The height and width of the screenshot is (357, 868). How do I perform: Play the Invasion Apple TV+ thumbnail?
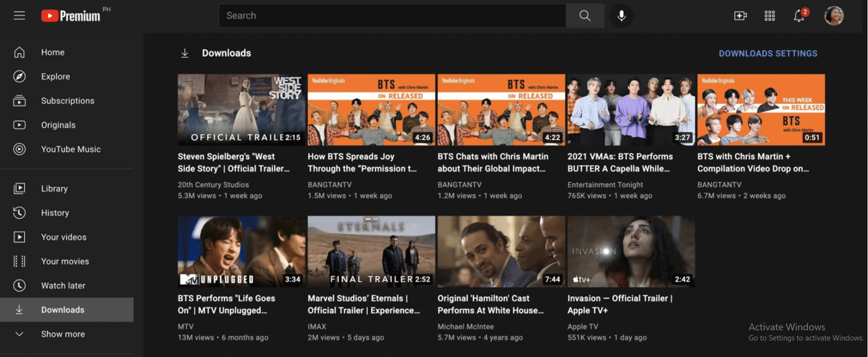(x=631, y=252)
